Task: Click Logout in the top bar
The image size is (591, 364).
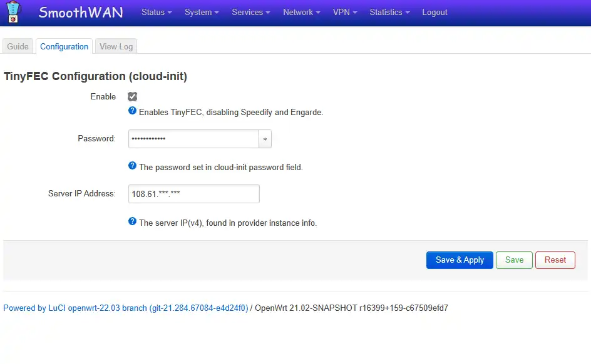Action: (434, 13)
